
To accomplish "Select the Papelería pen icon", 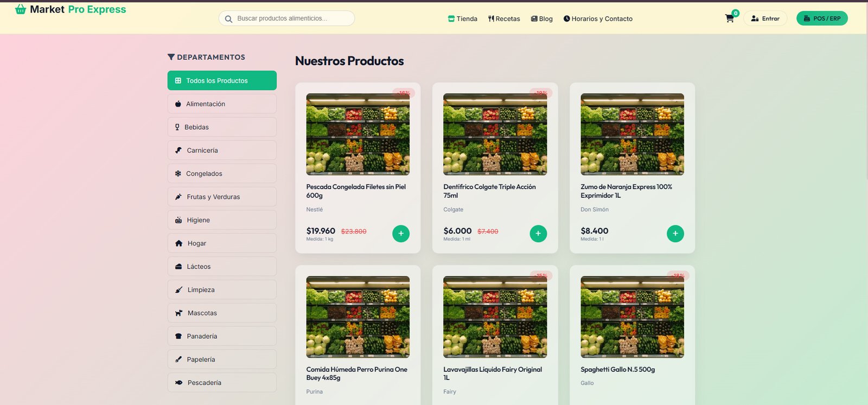I will pyautogui.click(x=178, y=359).
